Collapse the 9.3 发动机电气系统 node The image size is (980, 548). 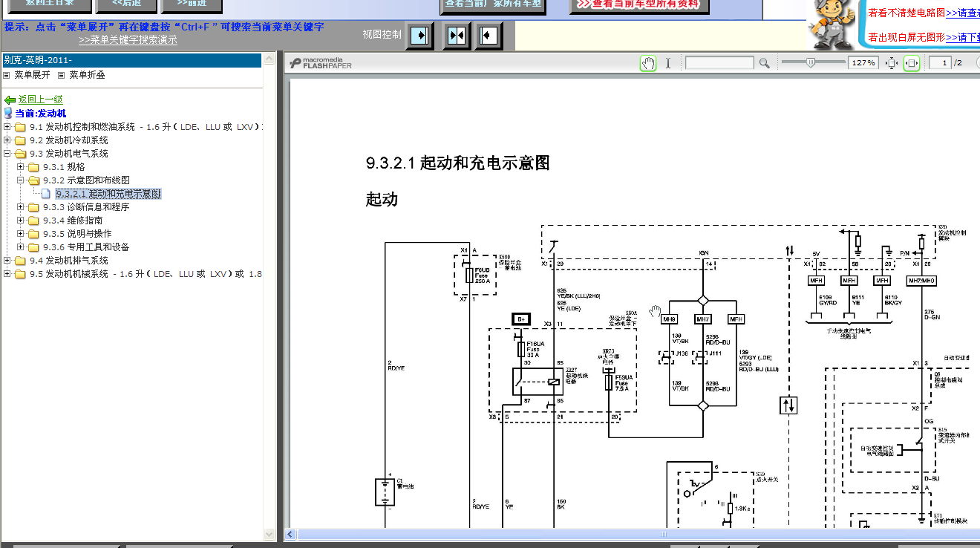(x=7, y=154)
